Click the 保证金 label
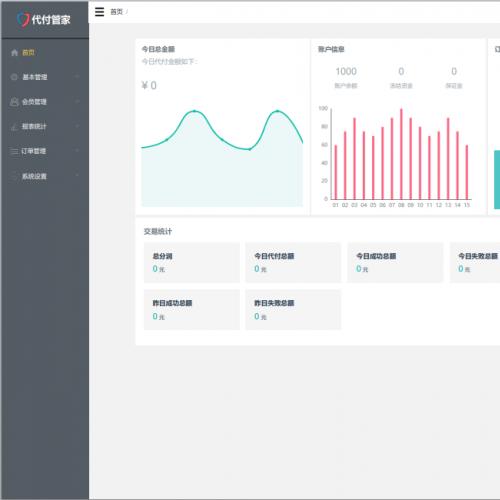 pos(454,86)
